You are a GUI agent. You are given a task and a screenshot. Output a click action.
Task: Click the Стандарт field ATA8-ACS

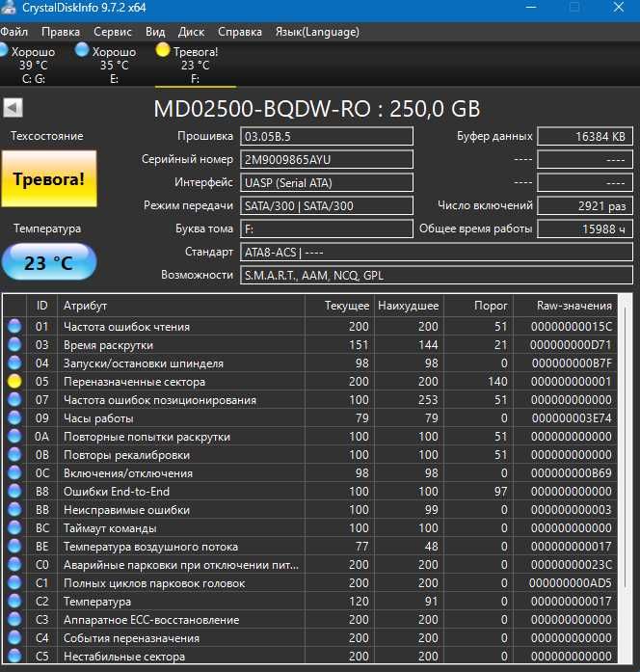point(437,252)
